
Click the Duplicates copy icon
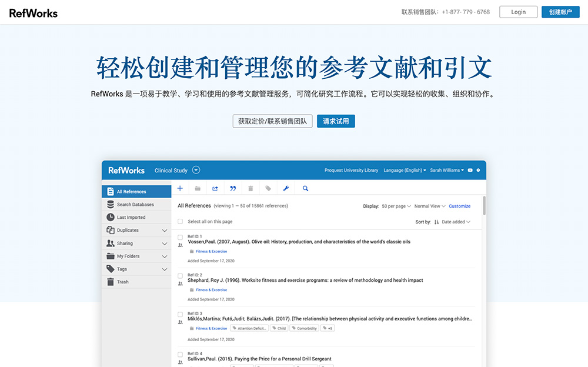[x=111, y=230]
